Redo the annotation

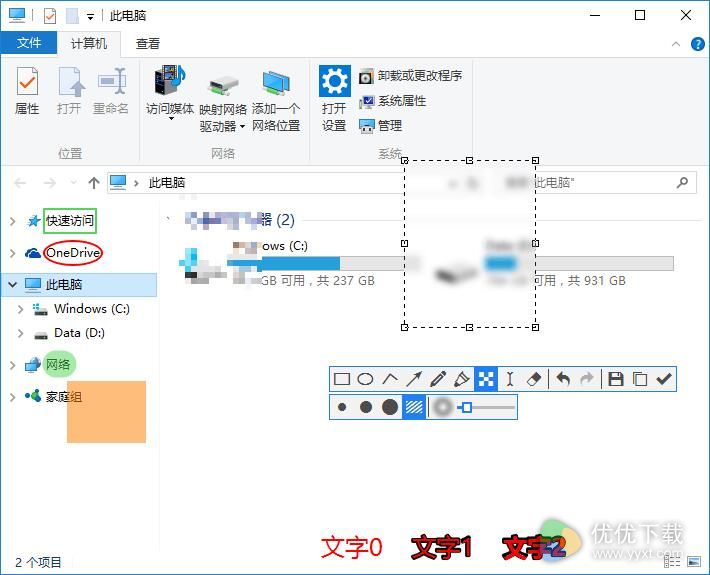click(587, 379)
